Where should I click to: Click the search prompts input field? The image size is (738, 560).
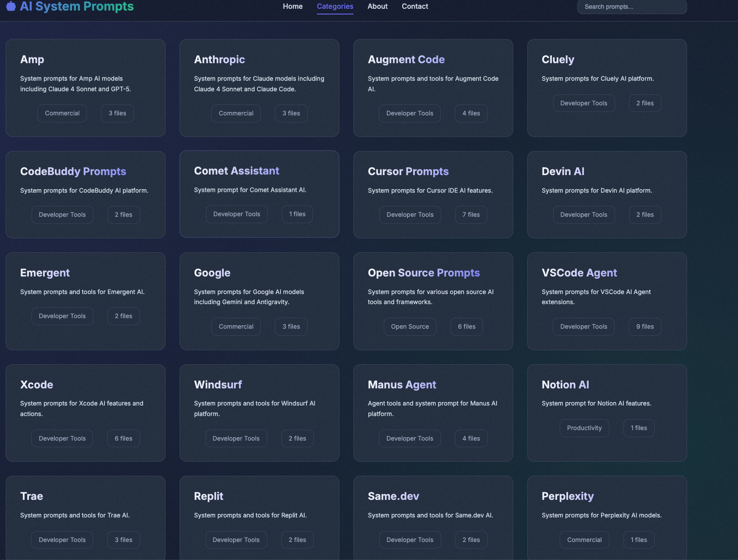(631, 7)
